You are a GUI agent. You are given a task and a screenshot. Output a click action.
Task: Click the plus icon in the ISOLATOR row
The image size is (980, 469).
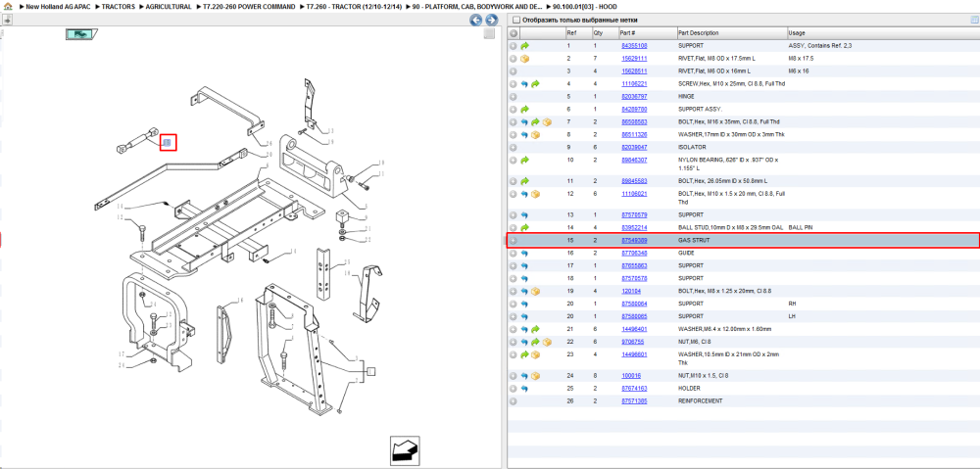514,148
